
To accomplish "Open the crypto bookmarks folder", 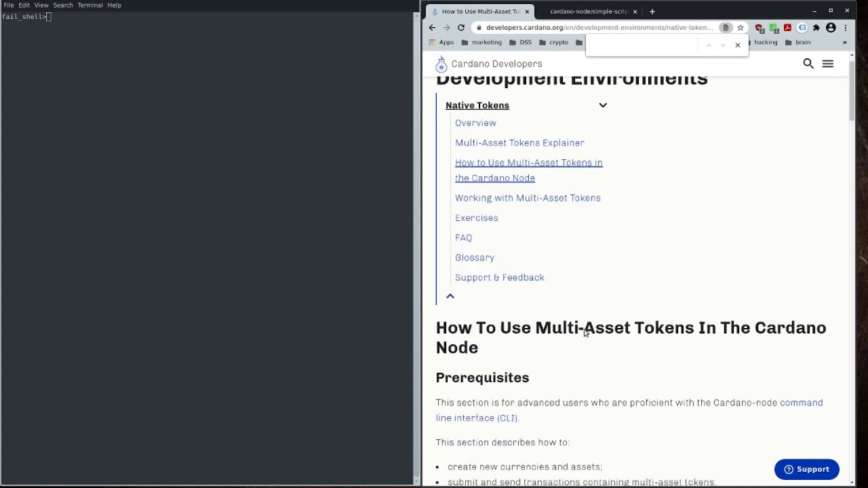I will (x=553, y=42).
